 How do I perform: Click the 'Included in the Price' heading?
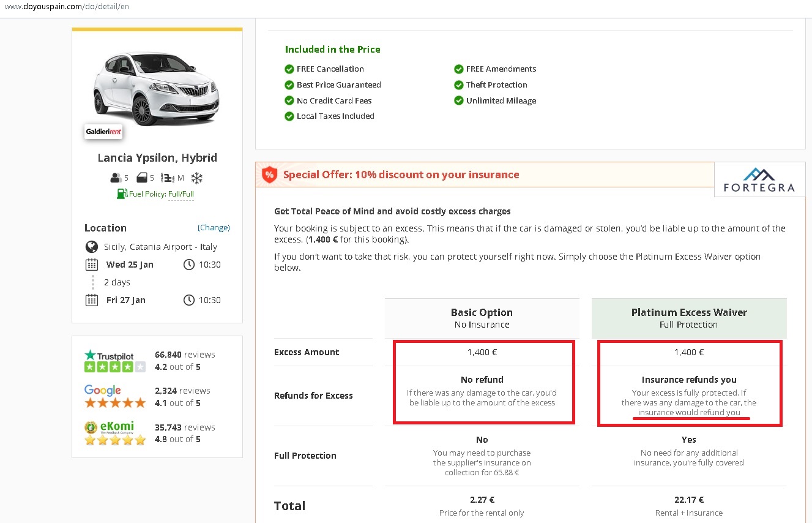[332, 50]
